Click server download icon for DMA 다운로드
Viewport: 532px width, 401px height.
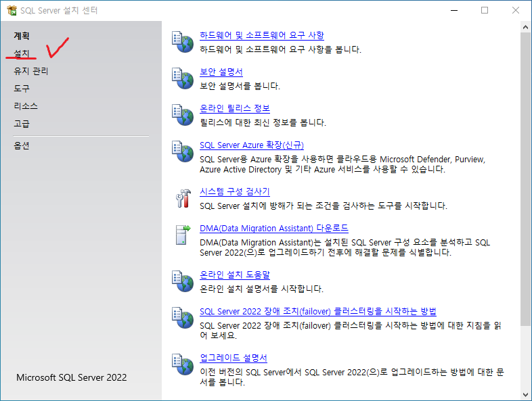[x=183, y=235]
